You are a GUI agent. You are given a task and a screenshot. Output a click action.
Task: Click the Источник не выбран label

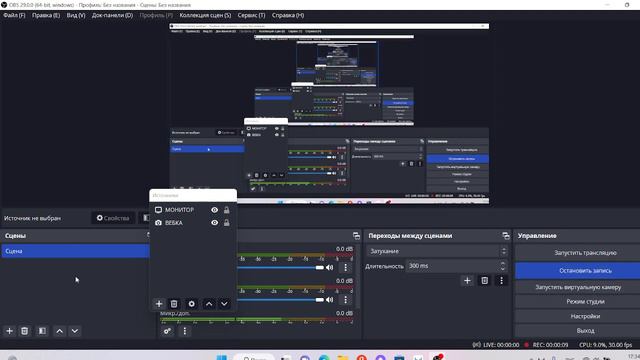32,218
